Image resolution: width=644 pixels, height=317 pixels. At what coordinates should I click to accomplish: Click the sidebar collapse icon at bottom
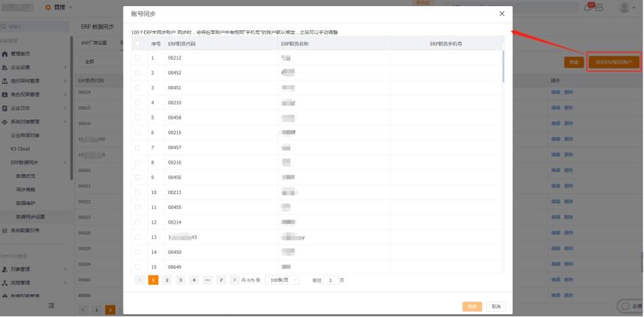[52, 306]
